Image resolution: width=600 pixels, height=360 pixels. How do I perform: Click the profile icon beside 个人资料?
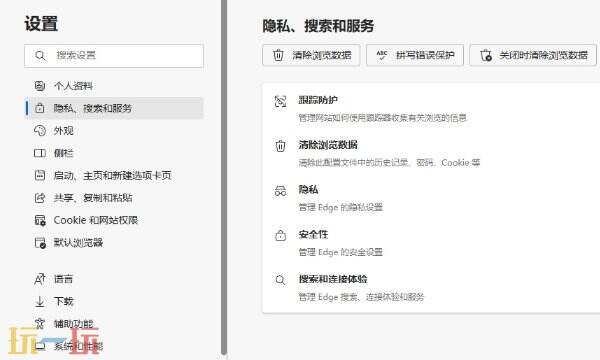(x=40, y=86)
